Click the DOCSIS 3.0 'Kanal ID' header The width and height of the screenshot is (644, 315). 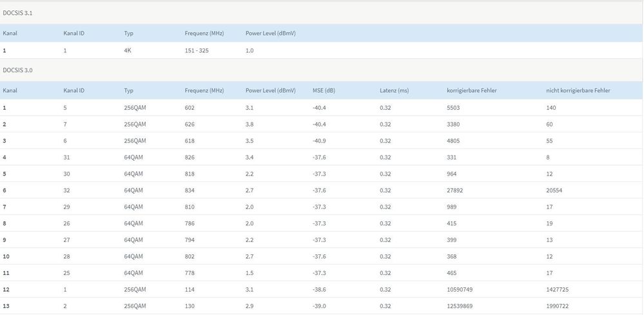(74, 90)
